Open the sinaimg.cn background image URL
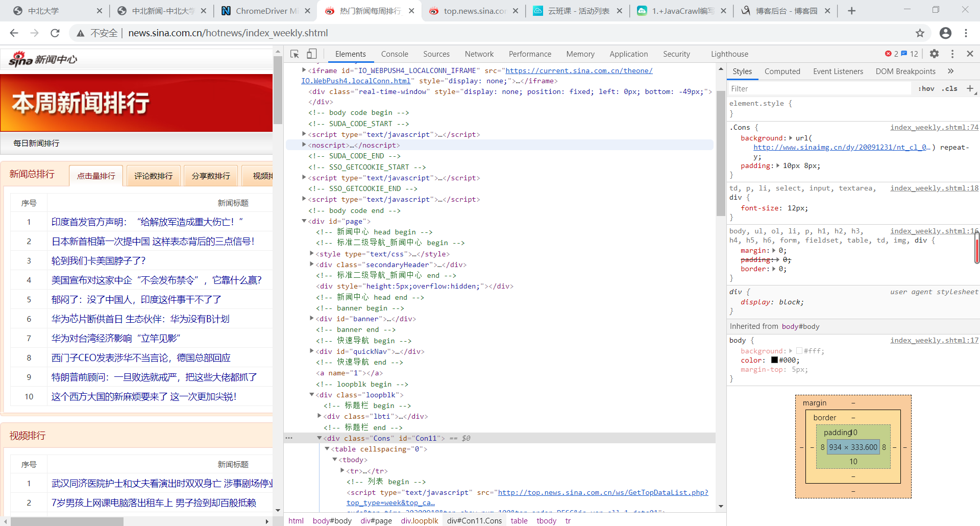This screenshot has width=980, height=526. pos(842,147)
